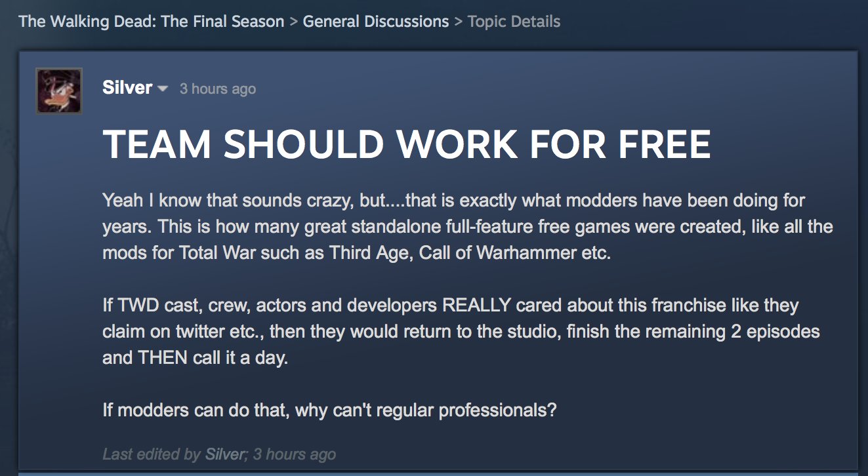Click the 'If modders can do that' question

click(329, 410)
